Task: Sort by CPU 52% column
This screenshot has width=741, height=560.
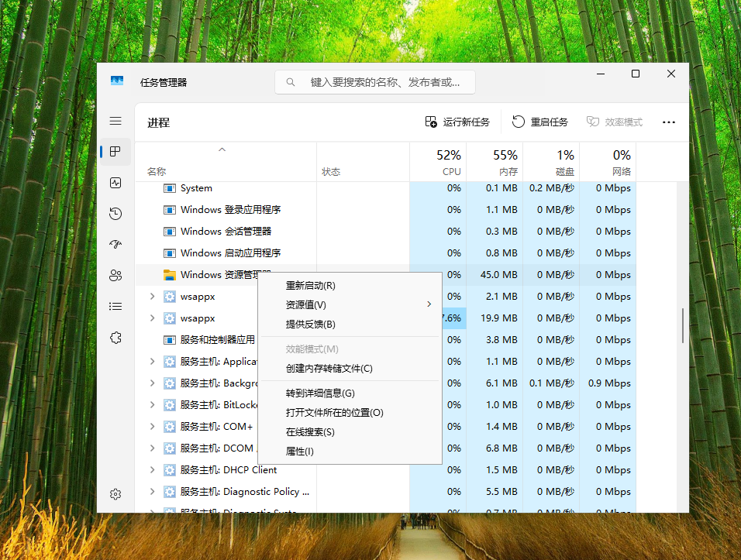Action: (x=438, y=162)
